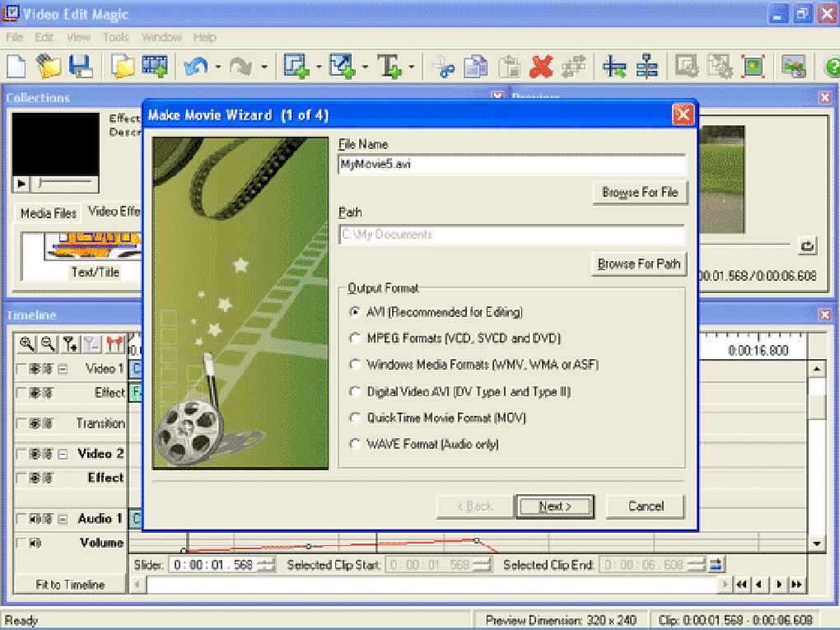Click the snapshot picture icon in the toolbar
This screenshot has height=630, width=840.
click(793, 67)
